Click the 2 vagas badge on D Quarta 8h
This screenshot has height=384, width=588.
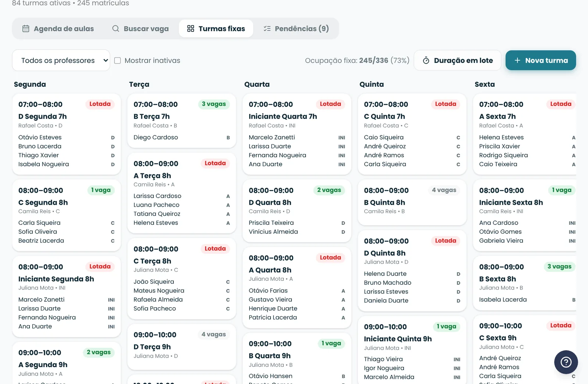(x=329, y=190)
